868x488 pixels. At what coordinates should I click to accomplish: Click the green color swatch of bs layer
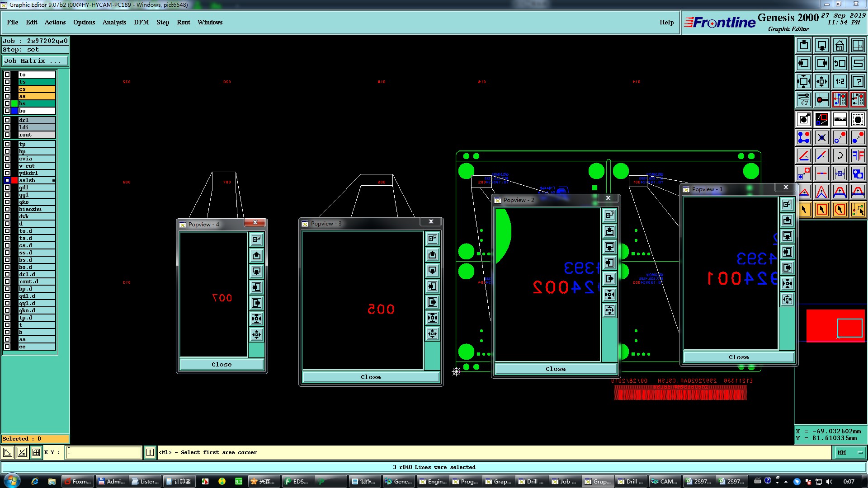[x=15, y=103]
